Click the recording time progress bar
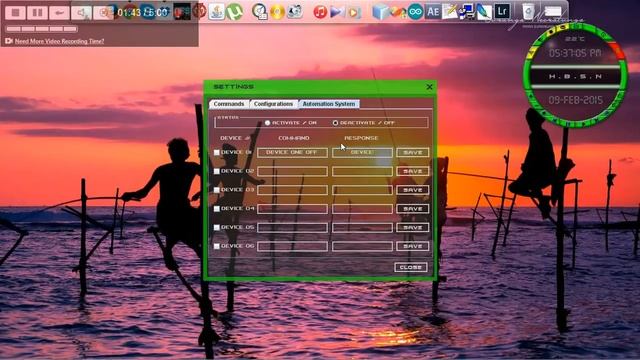The width and height of the screenshot is (640, 360). (42, 29)
